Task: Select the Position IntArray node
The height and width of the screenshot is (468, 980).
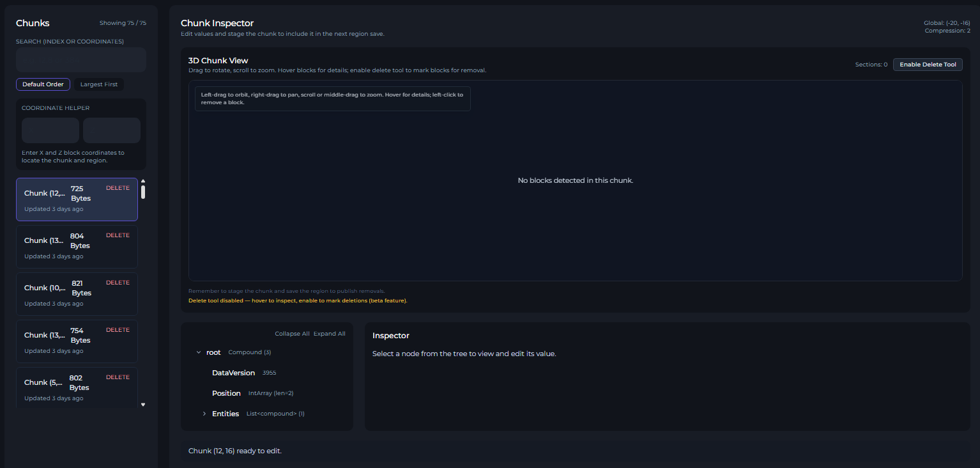Action: (226, 393)
